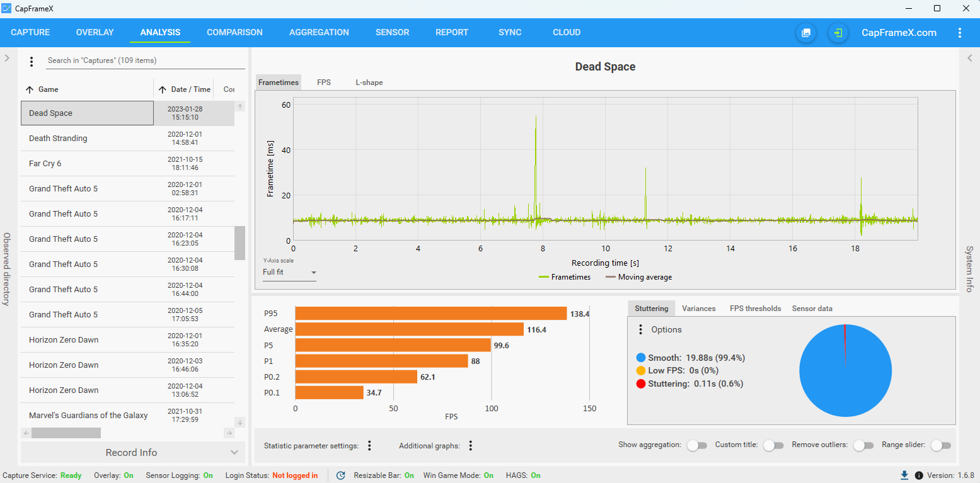The height and width of the screenshot is (483, 980).
Task: Select the Dead Space capture row
Action: (127, 113)
